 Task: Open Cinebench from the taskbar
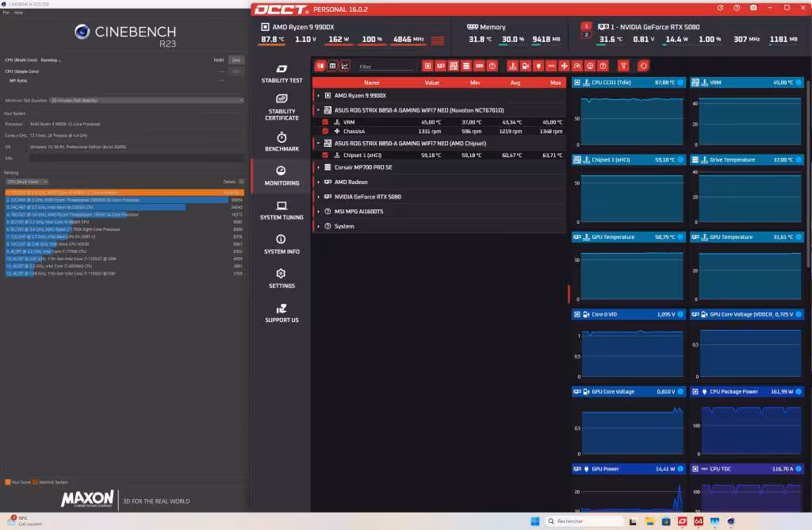730,521
